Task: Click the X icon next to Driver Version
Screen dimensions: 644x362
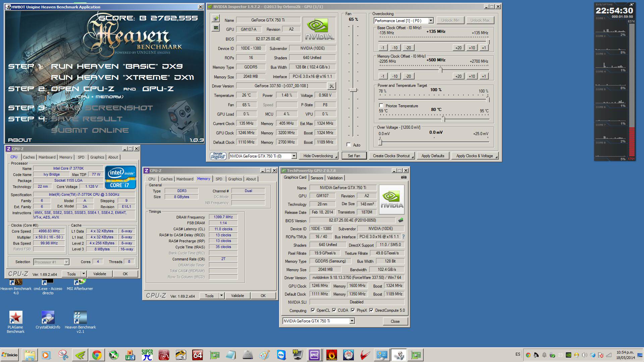Action: (x=331, y=86)
